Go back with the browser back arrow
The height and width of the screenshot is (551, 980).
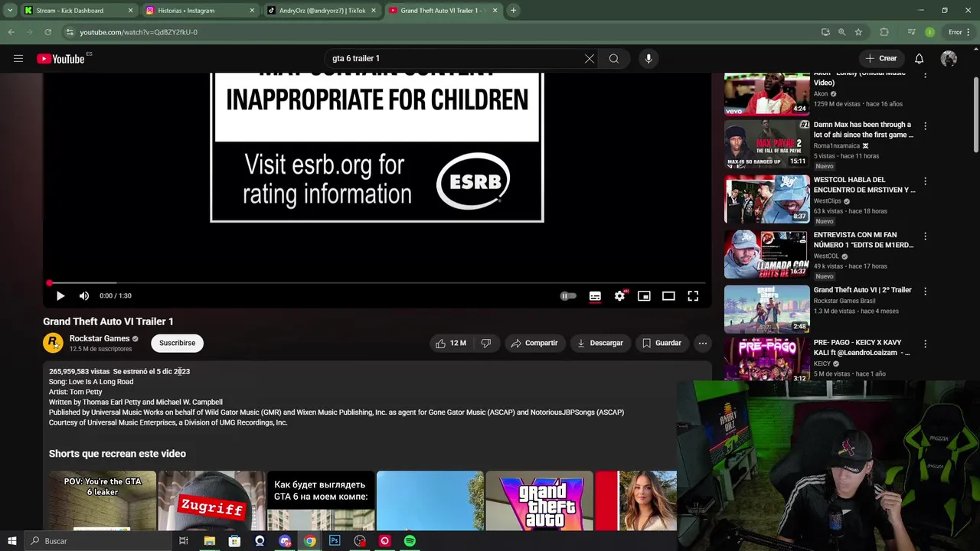[11, 32]
